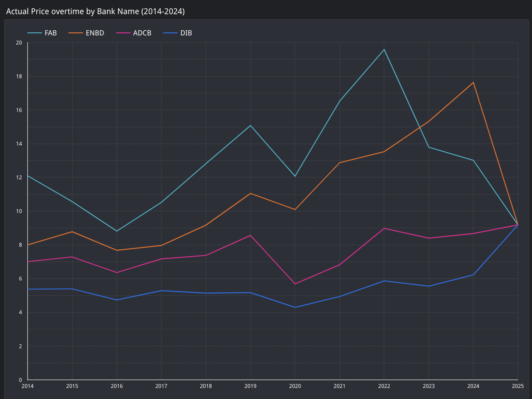The height and width of the screenshot is (399, 532).
Task: Click the y-axis label 4
Action: click(21, 312)
